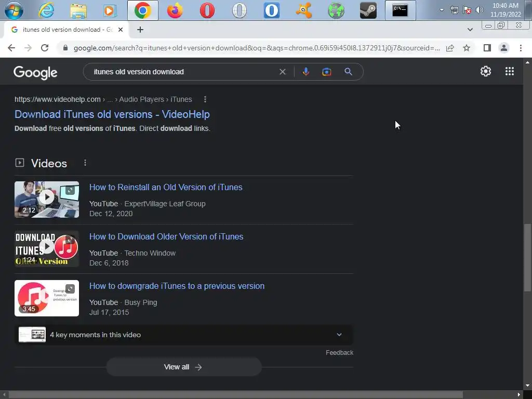This screenshot has height=399, width=532.
Task: Switch to Firefox on the taskbar
Action: (x=175, y=10)
